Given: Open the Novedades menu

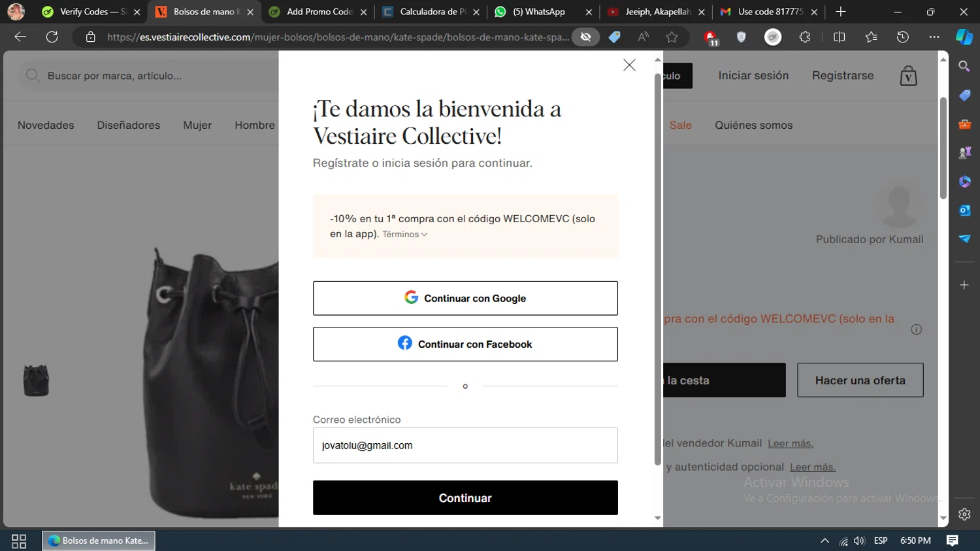Looking at the screenshot, I should [46, 125].
